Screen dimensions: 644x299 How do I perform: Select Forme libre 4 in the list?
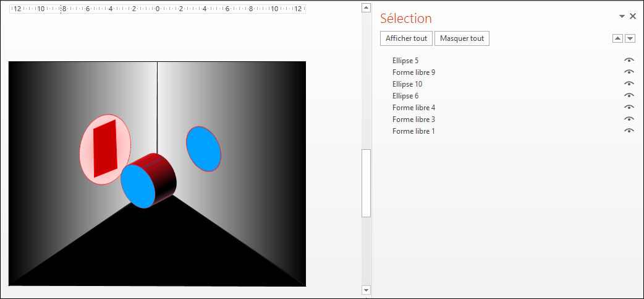pos(413,108)
